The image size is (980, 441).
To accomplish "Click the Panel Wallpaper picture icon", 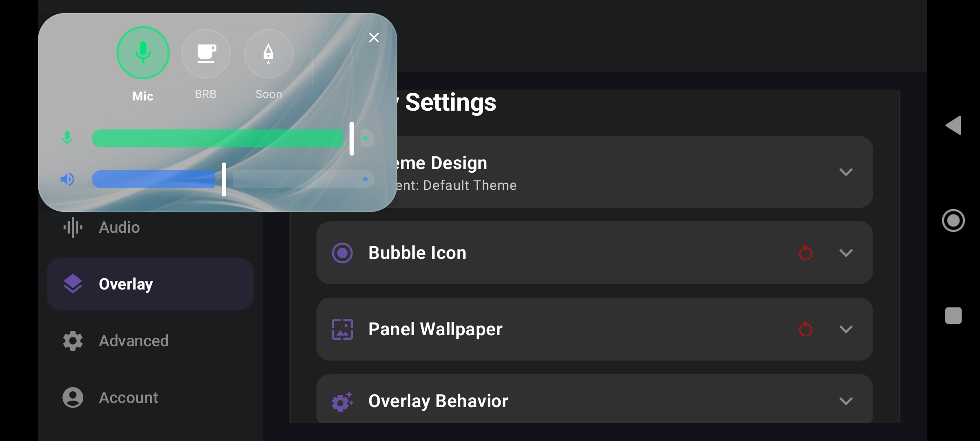I will pos(342,329).
